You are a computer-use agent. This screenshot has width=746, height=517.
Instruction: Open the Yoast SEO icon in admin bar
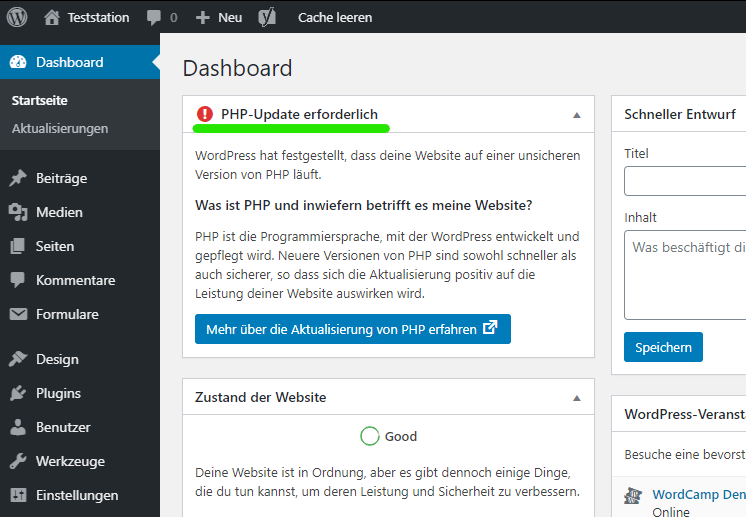click(267, 18)
